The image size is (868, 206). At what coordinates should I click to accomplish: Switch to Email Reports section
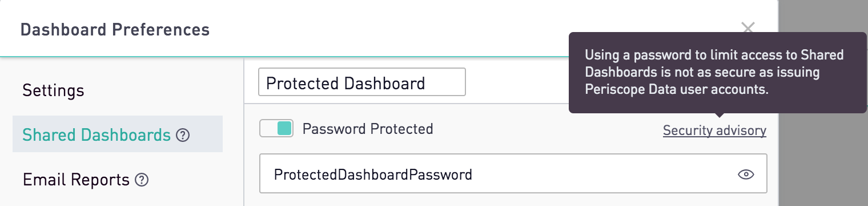click(x=76, y=180)
